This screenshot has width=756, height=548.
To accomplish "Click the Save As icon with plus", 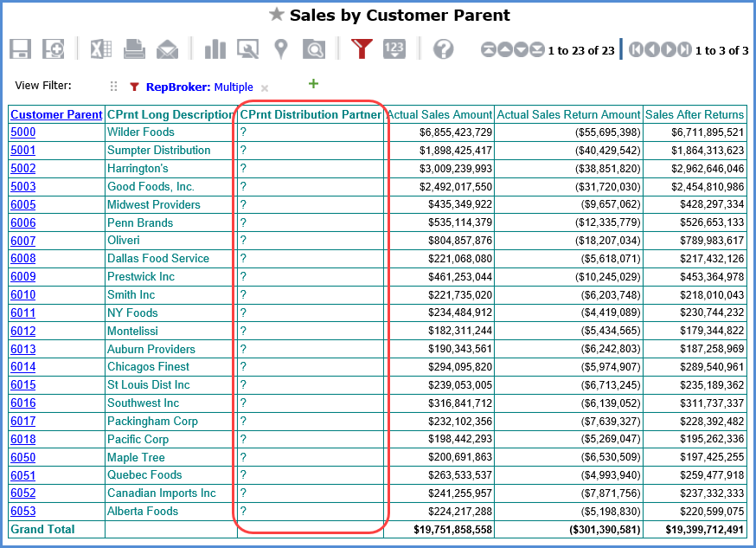I will tap(54, 49).
